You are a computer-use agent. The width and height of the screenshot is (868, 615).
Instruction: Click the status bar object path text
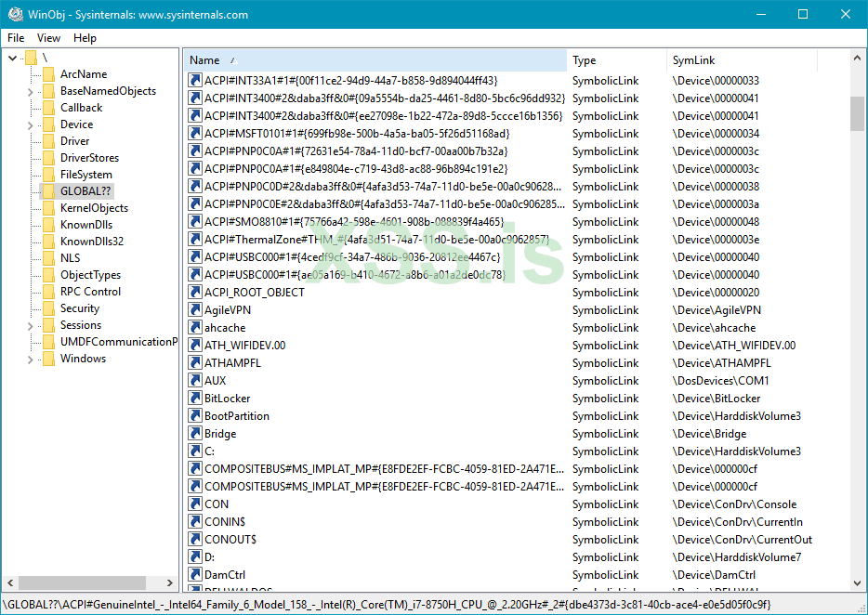(x=387, y=605)
